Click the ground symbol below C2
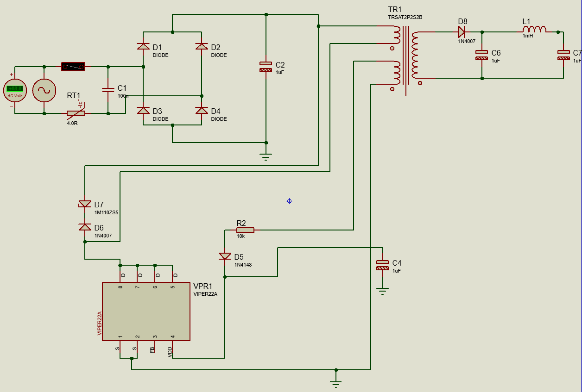This screenshot has width=582, height=392. click(266, 157)
